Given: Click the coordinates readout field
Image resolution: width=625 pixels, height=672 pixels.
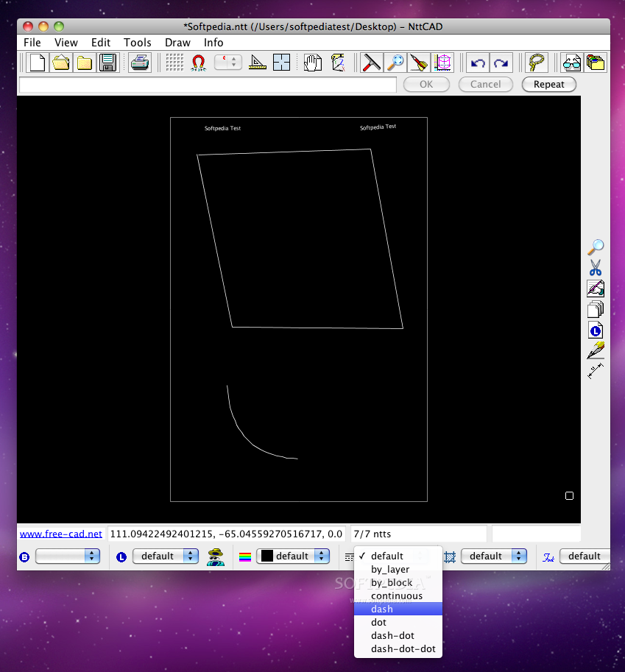Looking at the screenshot, I should (226, 534).
